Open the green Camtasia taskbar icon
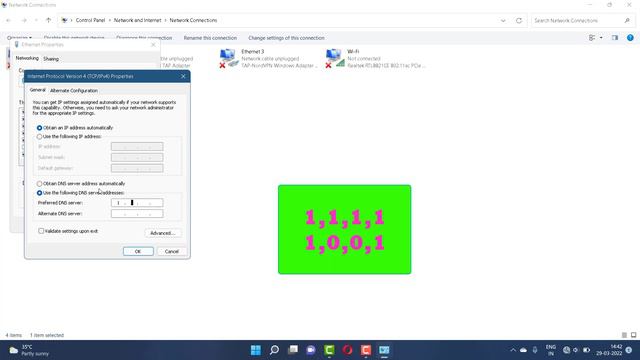 pos(329,350)
